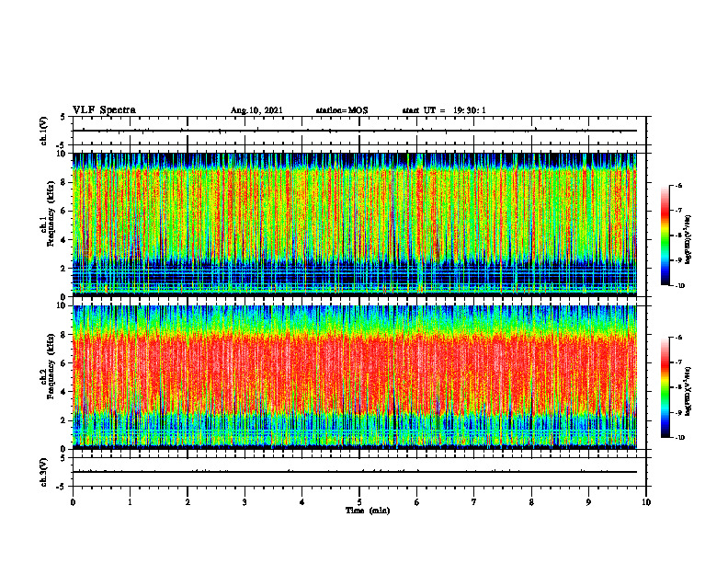The width and height of the screenshot is (728, 563).
Task: Click the -7 tick on ch.2 color bar
Action: click(x=679, y=362)
